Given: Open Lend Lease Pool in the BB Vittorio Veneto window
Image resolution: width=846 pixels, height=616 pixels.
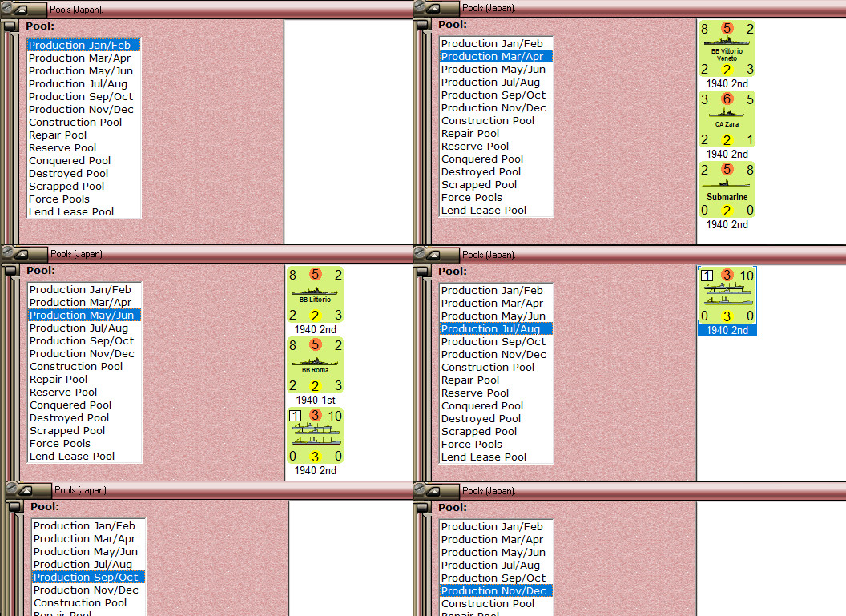Looking at the screenshot, I should (x=496, y=211).
